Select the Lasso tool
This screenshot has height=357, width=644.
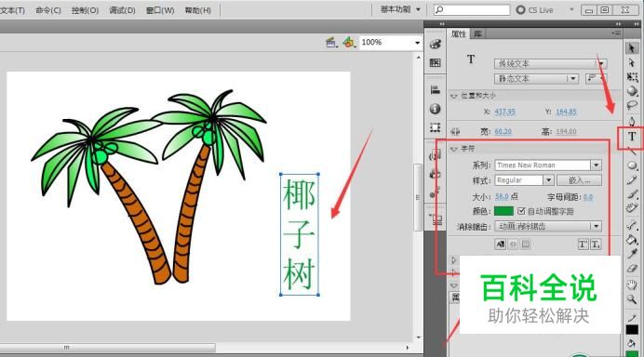632,105
